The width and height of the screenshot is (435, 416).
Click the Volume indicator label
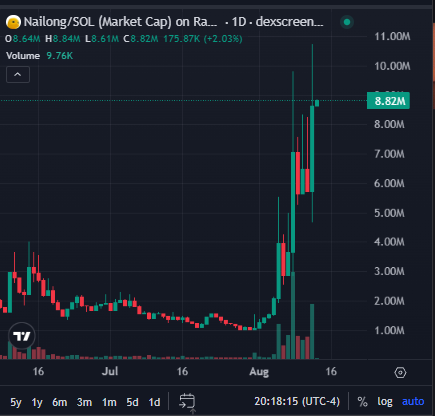pyautogui.click(x=23, y=55)
